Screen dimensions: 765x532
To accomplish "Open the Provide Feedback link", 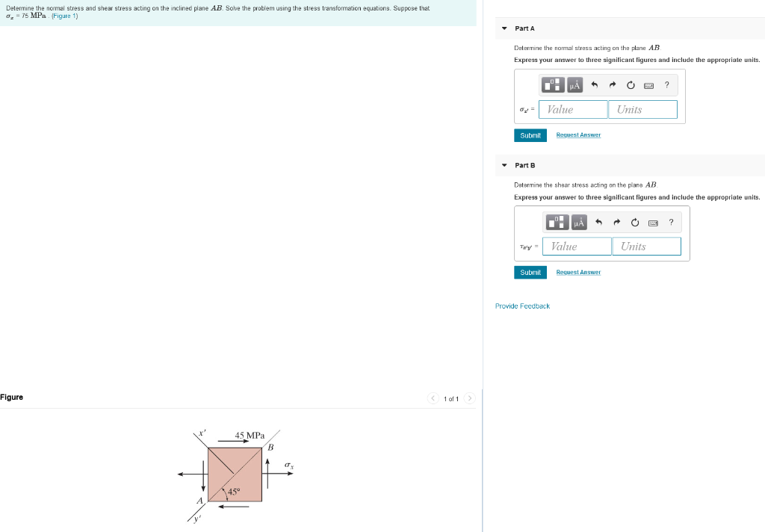I will [522, 306].
